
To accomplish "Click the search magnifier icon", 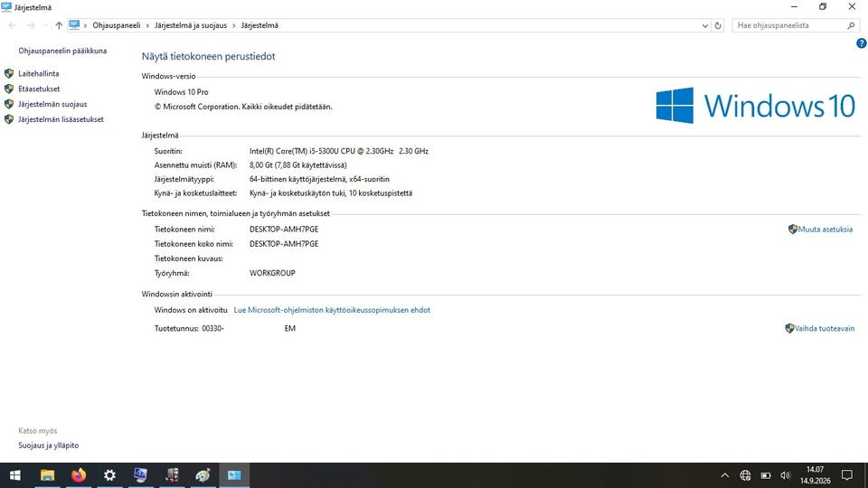I will [x=851, y=25].
